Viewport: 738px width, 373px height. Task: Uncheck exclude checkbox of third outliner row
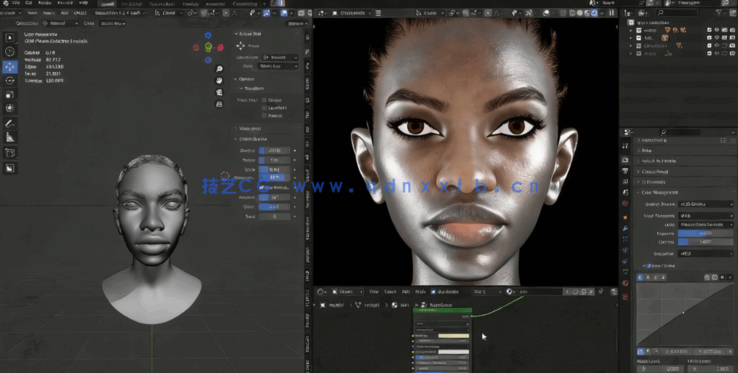click(x=709, y=46)
